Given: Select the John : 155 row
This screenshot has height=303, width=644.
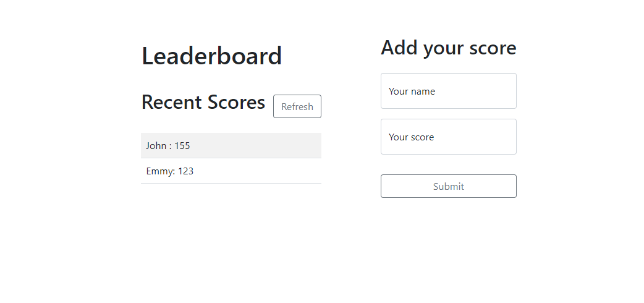Looking at the screenshot, I should [231, 145].
